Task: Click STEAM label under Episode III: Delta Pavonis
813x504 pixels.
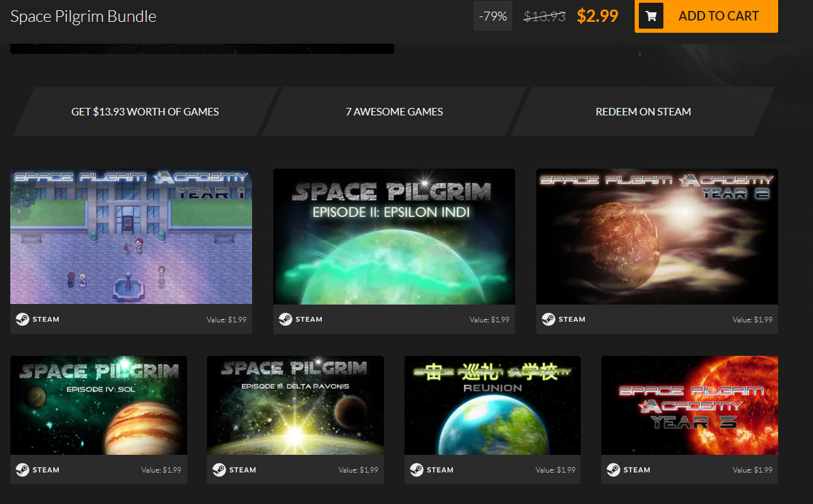Action: click(243, 470)
